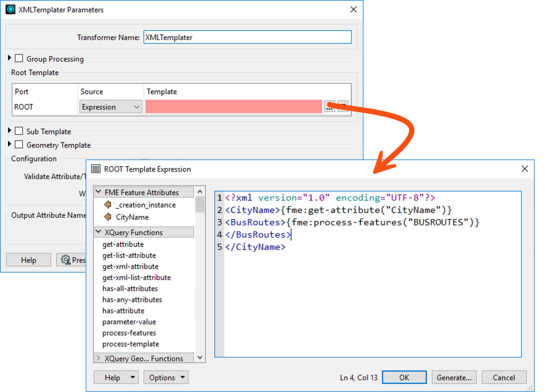Click the _creation_instance attribute label
The height and width of the screenshot is (392, 560).
[146, 205]
